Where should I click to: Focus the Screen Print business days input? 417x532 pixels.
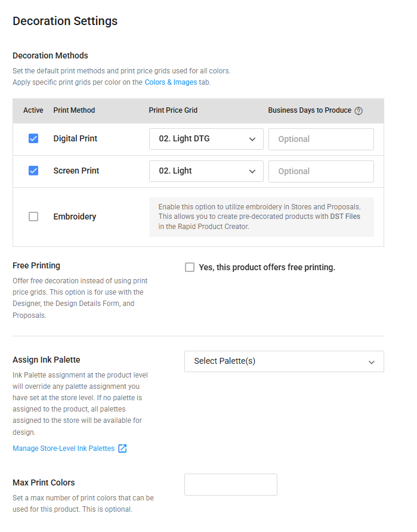321,171
